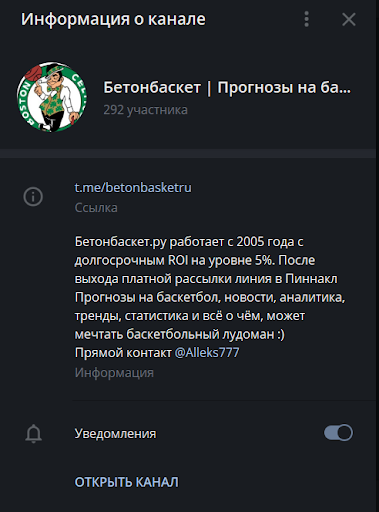Toggle the Уведомления switch off
379x512 pixels.
coord(338,433)
